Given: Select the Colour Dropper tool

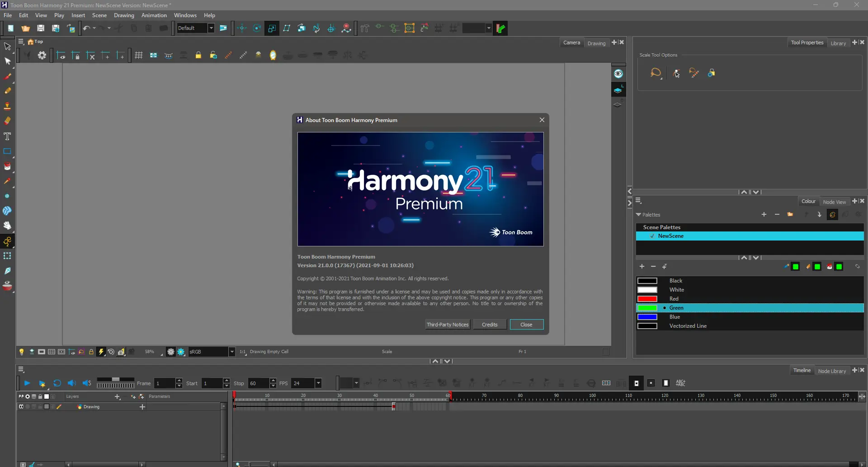Looking at the screenshot, I should [7, 181].
